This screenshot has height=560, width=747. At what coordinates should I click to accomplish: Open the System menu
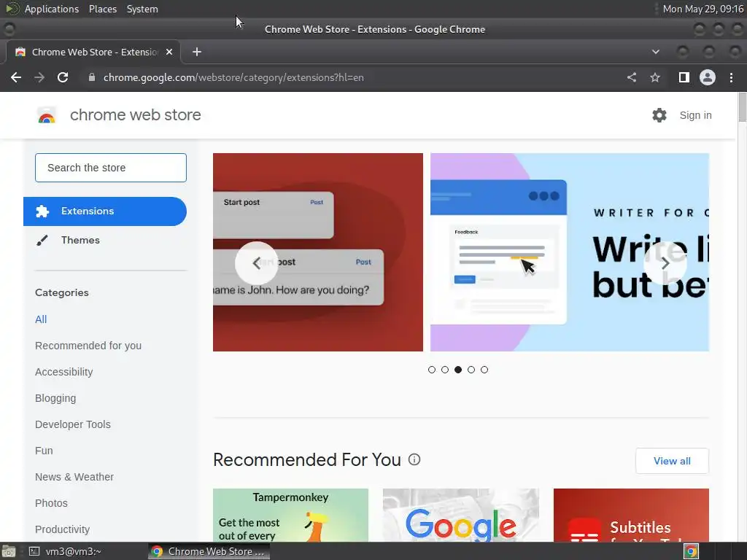[142, 9]
